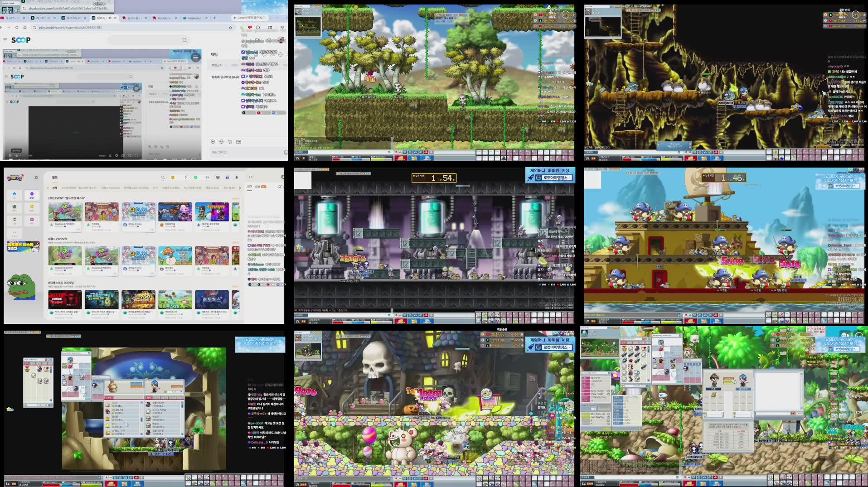Open MapleStory Worlds settings gear
Screen dimensions: 868x487
point(36,178)
